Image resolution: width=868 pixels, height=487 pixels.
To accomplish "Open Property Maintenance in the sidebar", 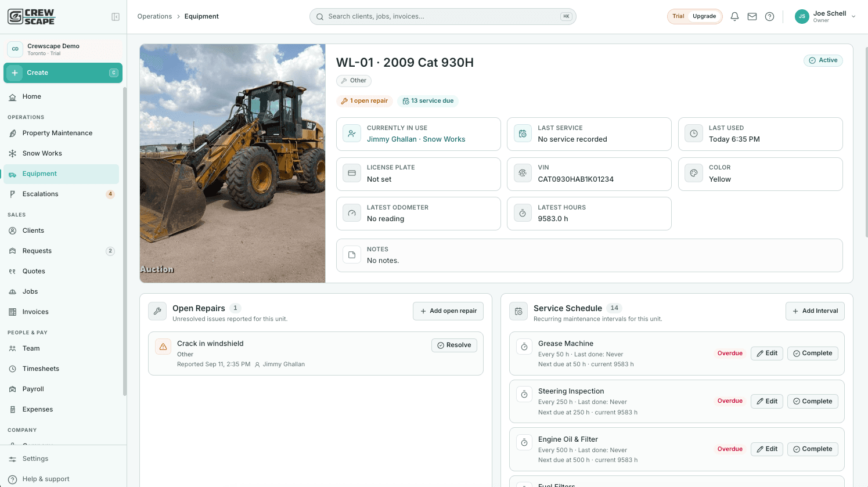I will pos(61,133).
